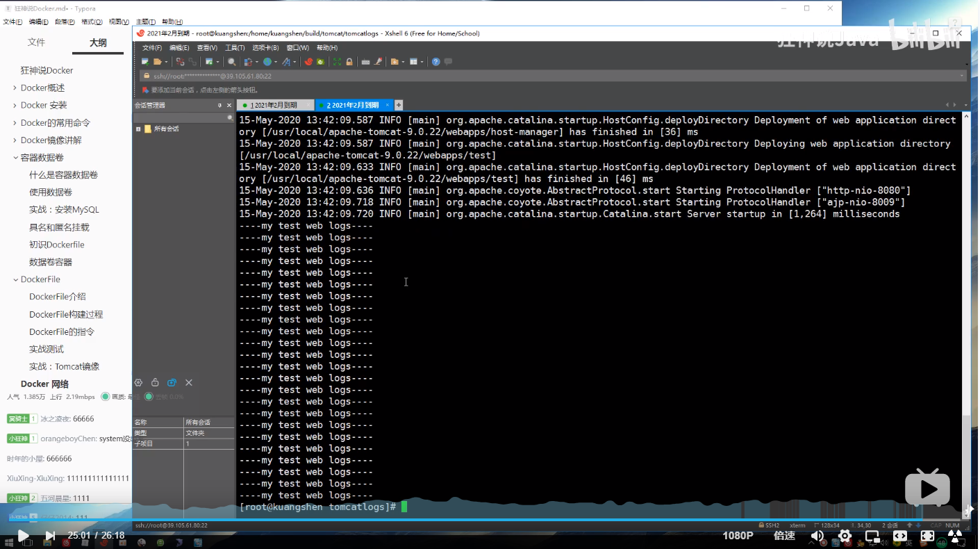Expand the Docker 安装 outline section
980x549 pixels.
pyautogui.click(x=15, y=105)
